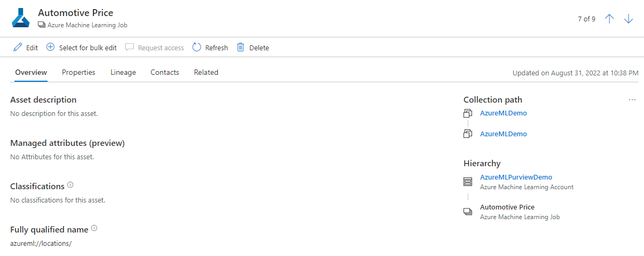644x256 pixels.
Task: Click the Refresh label
Action: (217, 48)
